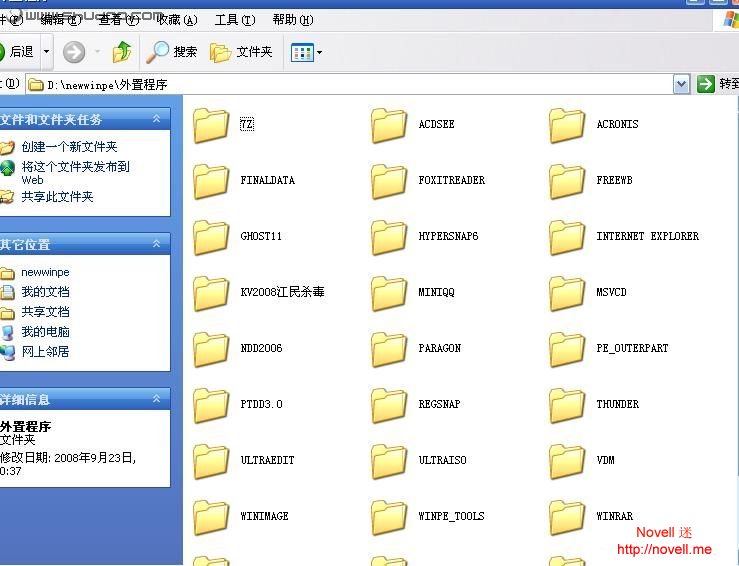Collapse the 详细信息 panel
This screenshot has height=566, width=739.
(x=156, y=399)
